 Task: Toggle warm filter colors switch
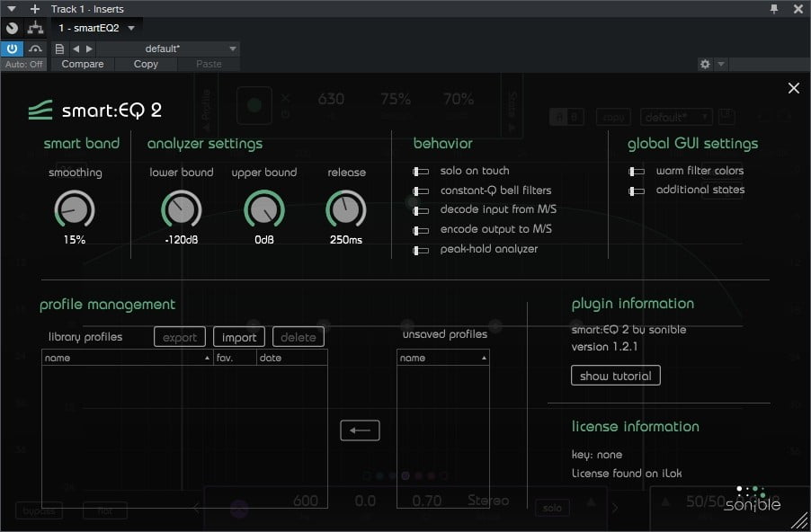click(637, 171)
